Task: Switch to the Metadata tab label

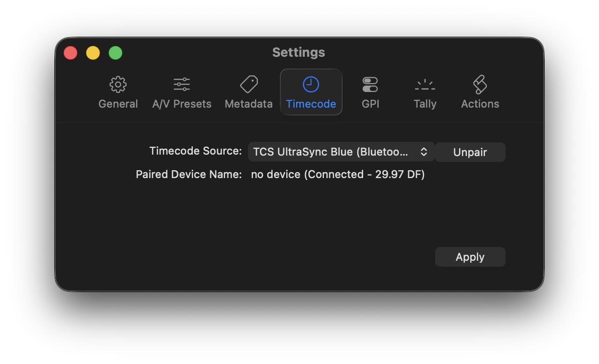Action: pos(249,104)
